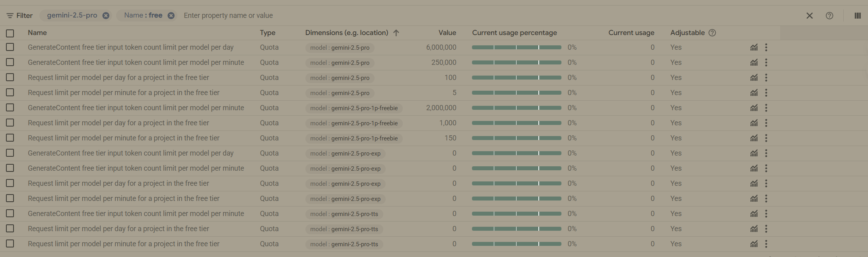Screen dimensions: 868x257
Task: Remove the gemini-2.5-pro filter chip
Action: click(x=106, y=16)
